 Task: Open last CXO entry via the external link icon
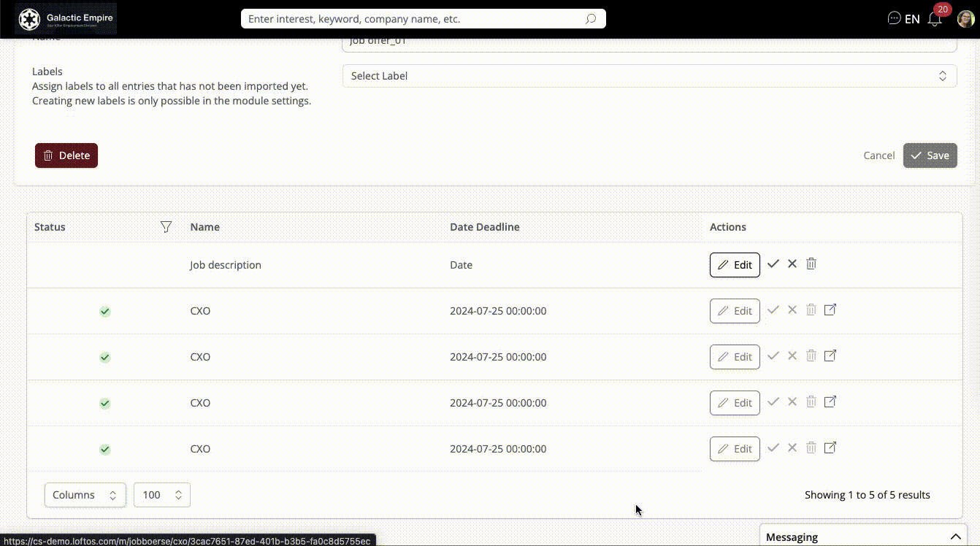830,448
